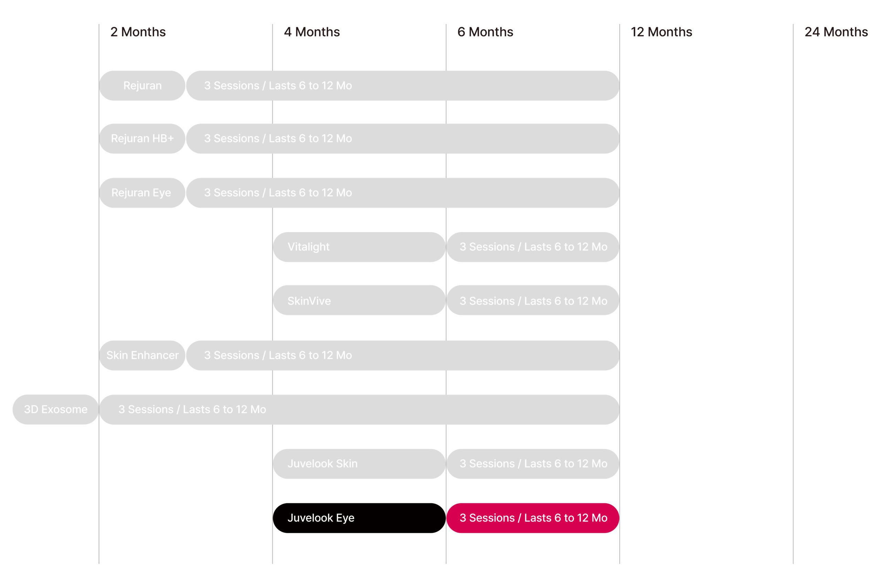881x588 pixels.
Task: Click the 12 Months column header
Action: point(661,32)
